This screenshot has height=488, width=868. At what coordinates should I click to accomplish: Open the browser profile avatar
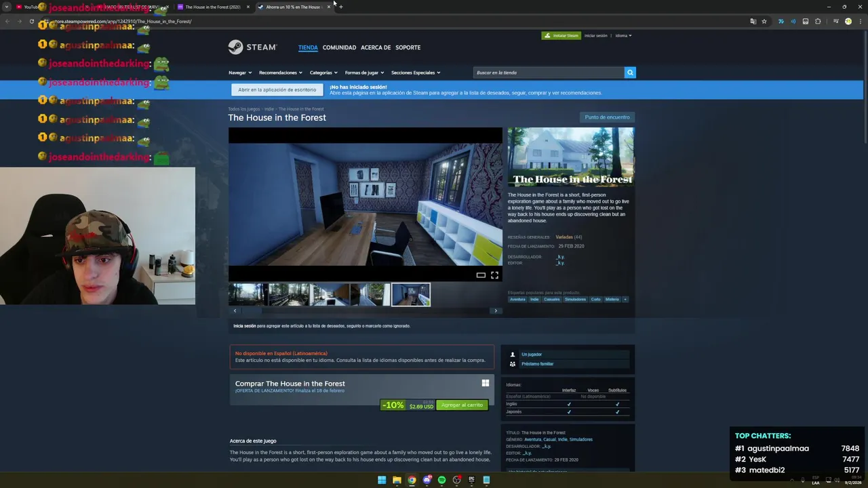point(848,21)
